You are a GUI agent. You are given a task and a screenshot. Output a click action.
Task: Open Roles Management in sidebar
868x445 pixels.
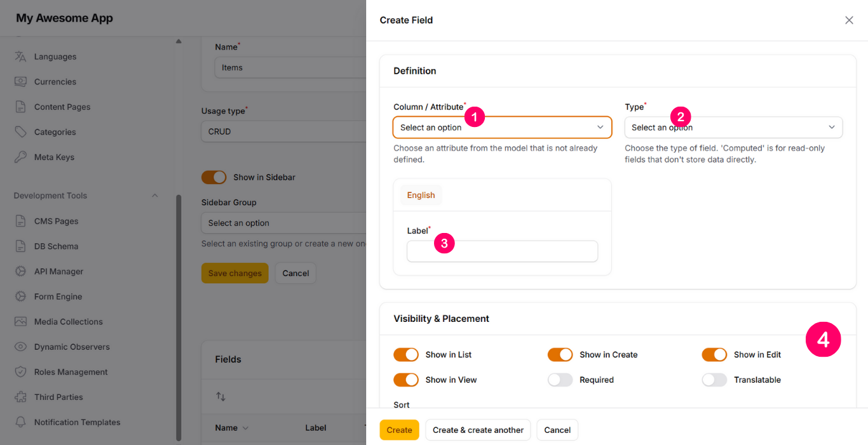(71, 372)
